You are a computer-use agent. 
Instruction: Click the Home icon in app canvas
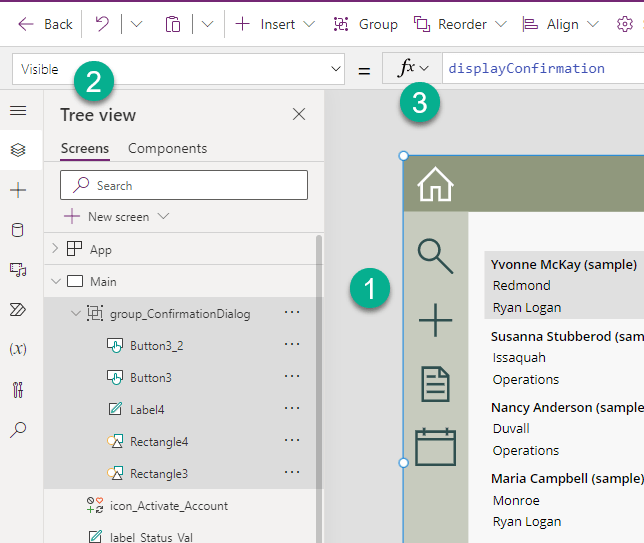click(x=435, y=184)
